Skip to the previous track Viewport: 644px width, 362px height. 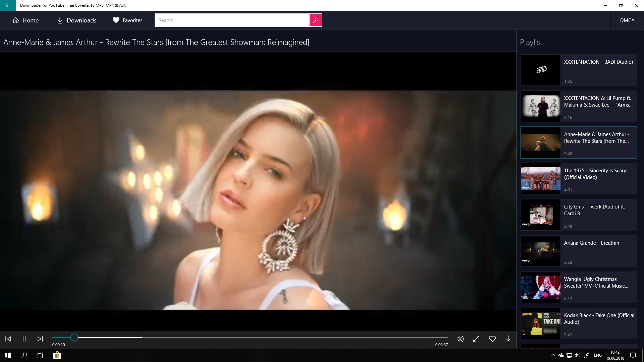[x=8, y=339]
